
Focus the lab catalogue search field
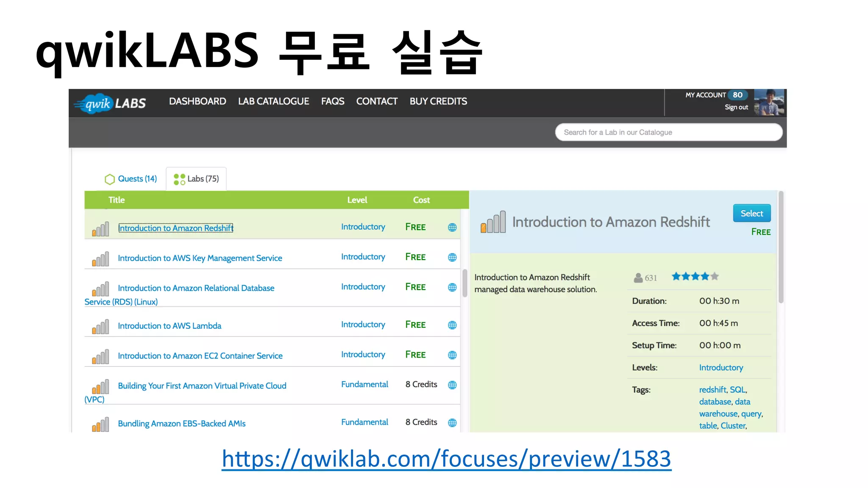pyautogui.click(x=668, y=132)
